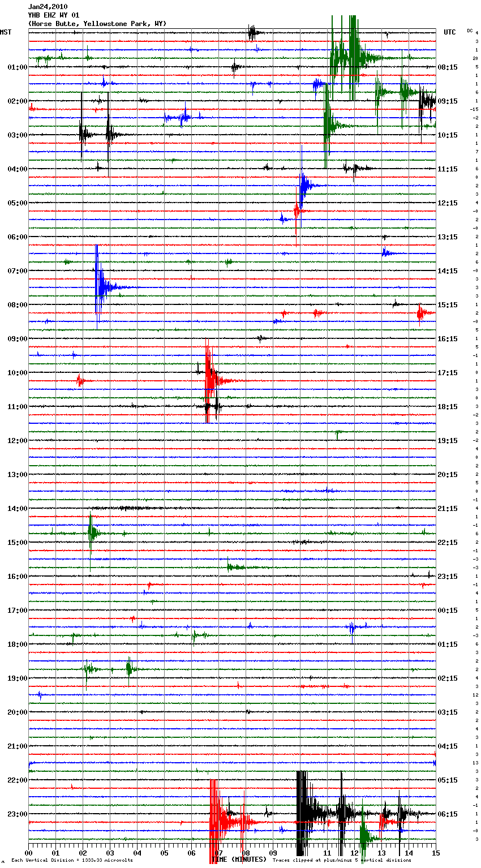This screenshot has width=481, height=868.
Task: Select the 23:00 MST time label
Action: click(18, 814)
